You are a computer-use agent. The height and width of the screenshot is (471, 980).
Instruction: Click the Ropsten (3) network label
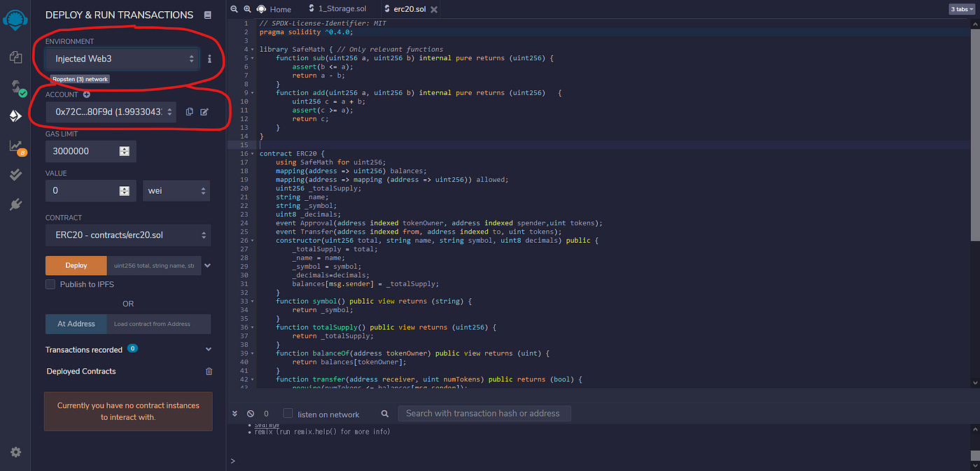click(80, 80)
